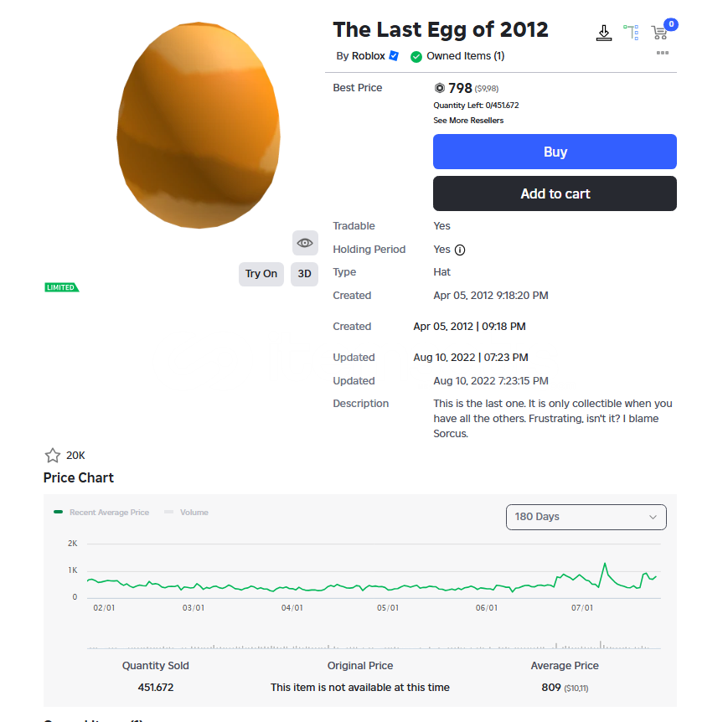This screenshot has width=728, height=722.
Task: Click the Roblox verified badge
Action: [x=394, y=56]
